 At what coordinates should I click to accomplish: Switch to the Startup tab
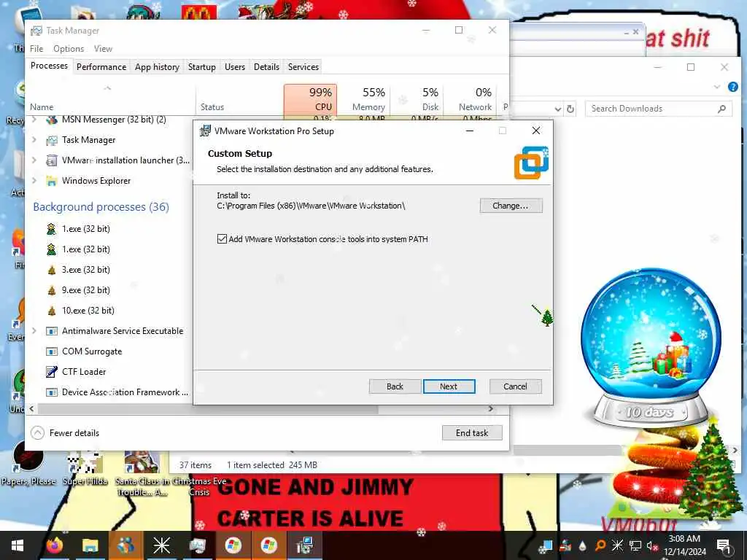click(x=202, y=67)
